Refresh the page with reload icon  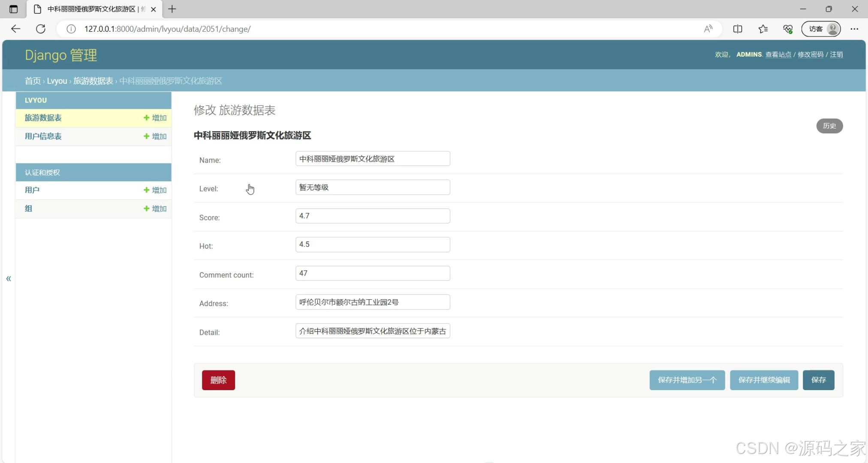[41, 29]
